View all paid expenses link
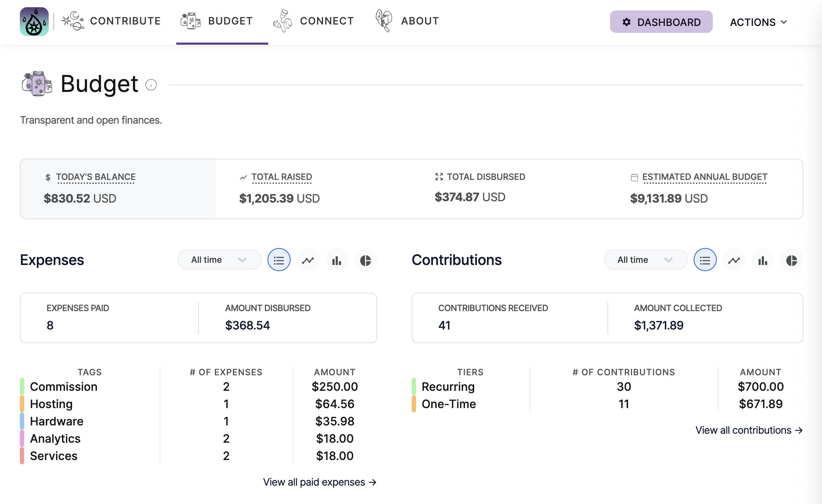 click(319, 482)
